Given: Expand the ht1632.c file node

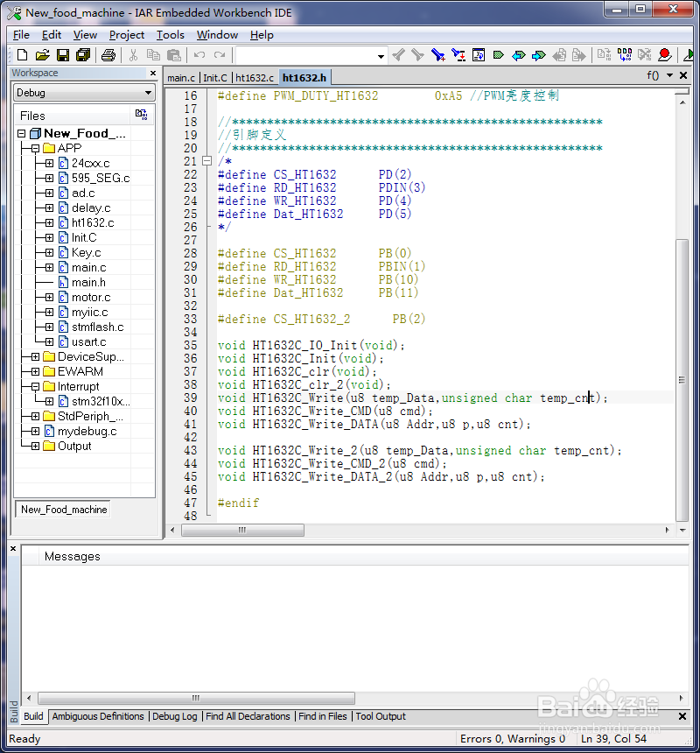Looking at the screenshot, I should tap(49, 222).
